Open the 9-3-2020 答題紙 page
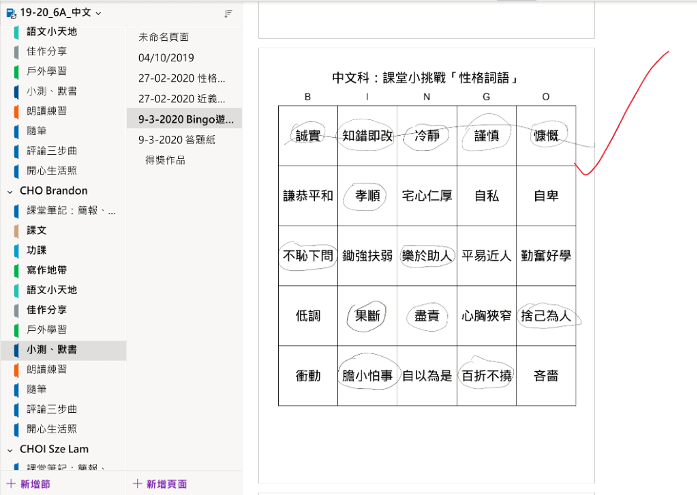The image size is (697, 495). coord(176,140)
